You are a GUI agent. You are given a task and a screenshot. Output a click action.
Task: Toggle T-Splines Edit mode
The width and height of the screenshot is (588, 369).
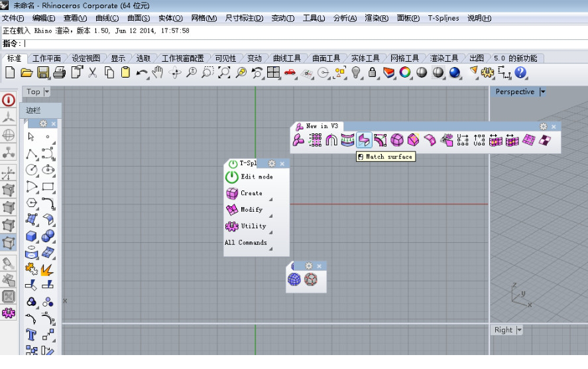click(x=249, y=177)
